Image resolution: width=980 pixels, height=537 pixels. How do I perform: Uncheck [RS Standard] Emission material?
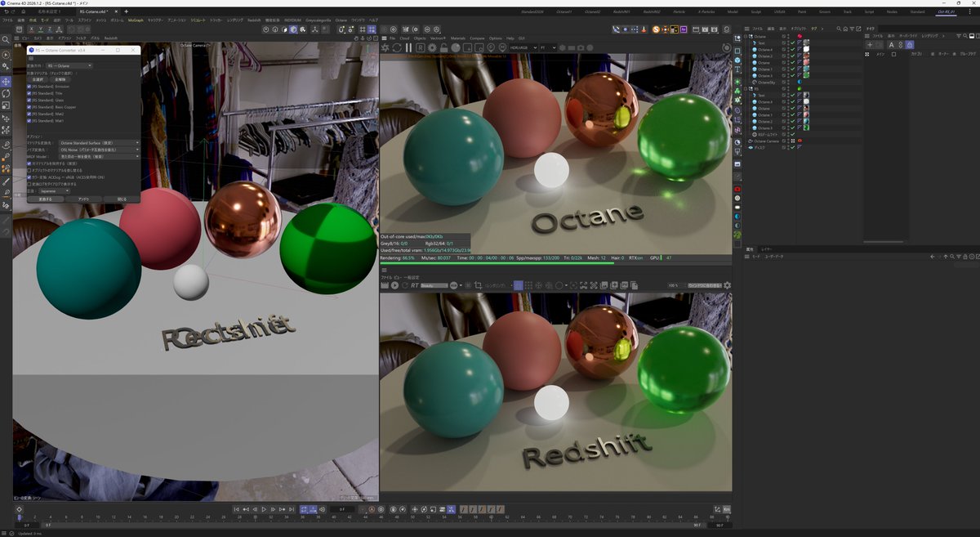pyautogui.click(x=29, y=87)
